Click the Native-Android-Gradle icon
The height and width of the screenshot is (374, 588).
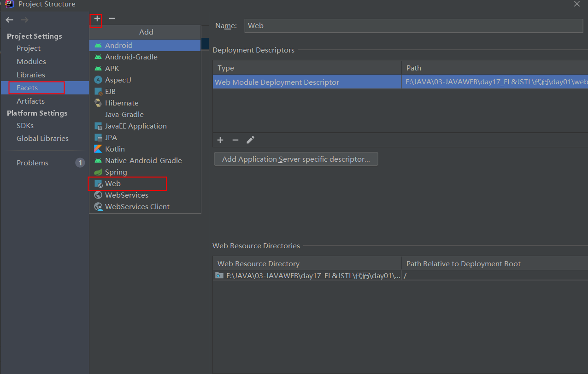(x=98, y=160)
